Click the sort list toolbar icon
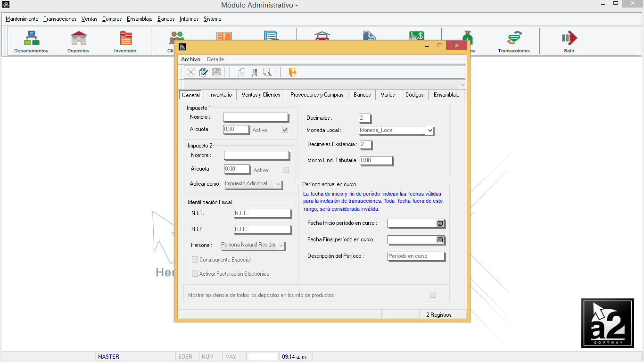Viewport: 644px width, 362px height. click(254, 72)
